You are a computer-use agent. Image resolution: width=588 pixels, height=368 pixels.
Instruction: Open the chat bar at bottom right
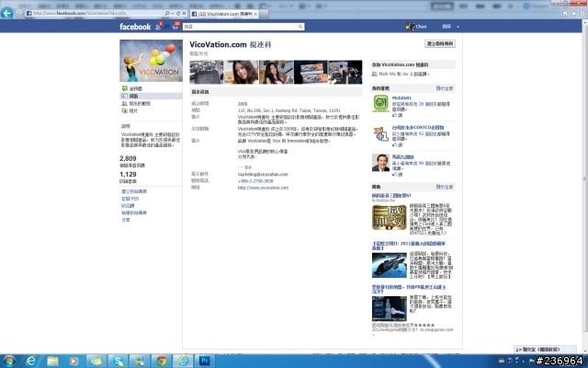coord(545,350)
